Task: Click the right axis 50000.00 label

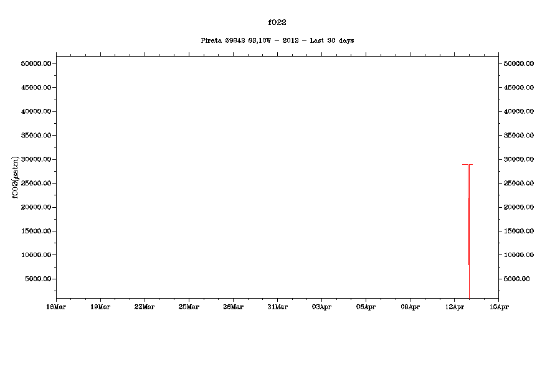Action: (519, 63)
